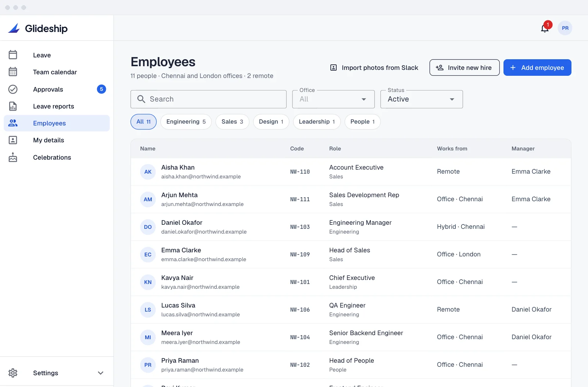Click the Celebrations cake icon
This screenshot has height=387, width=588.
[13, 157]
